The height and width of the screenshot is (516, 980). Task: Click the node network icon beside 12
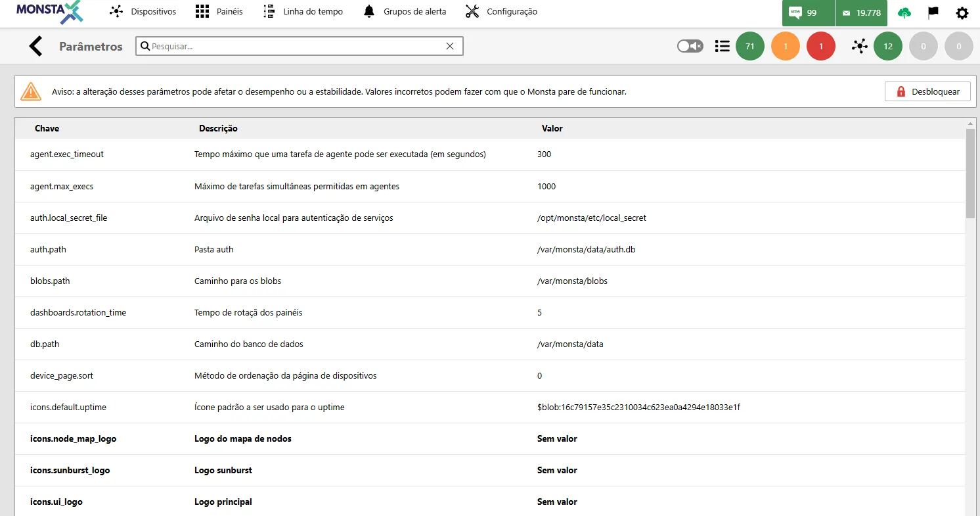(x=859, y=46)
